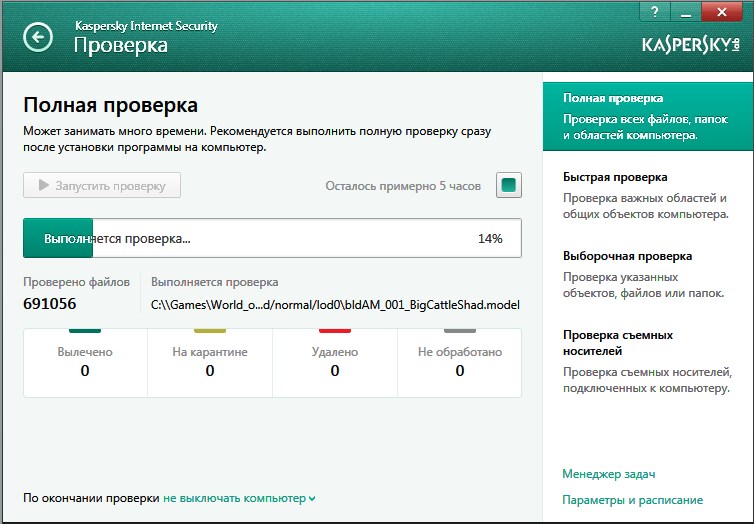
Task: Click the Удалено counter tile
Action: (335, 363)
